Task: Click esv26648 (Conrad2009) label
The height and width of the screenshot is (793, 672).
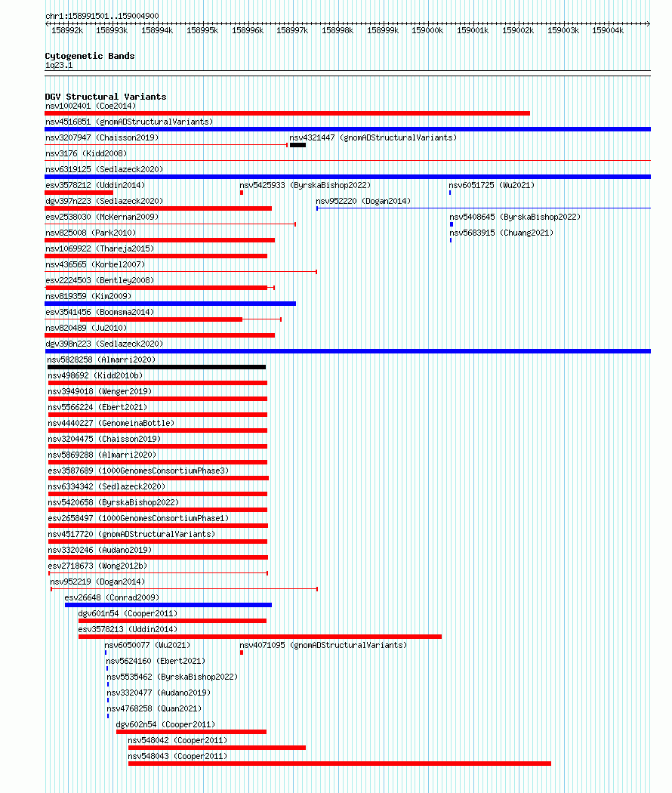Action: tap(112, 597)
